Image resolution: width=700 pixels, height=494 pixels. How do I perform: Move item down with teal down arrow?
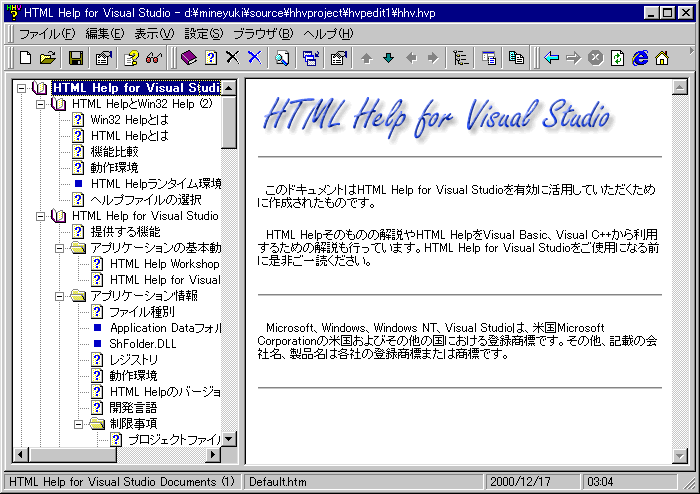[388, 58]
